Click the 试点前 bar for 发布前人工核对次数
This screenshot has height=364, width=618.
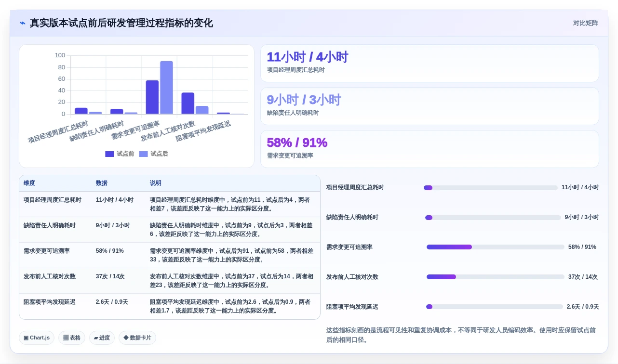point(188,104)
